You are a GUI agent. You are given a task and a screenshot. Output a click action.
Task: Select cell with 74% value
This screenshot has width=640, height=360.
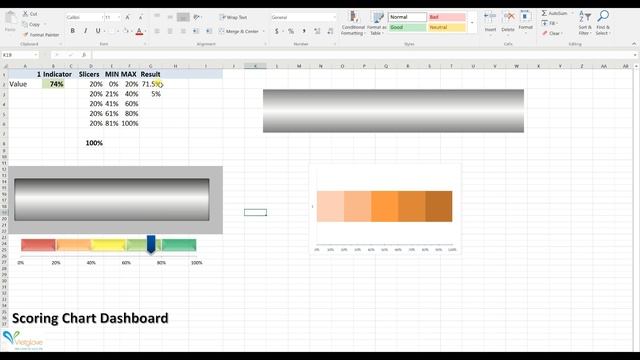(x=53, y=84)
